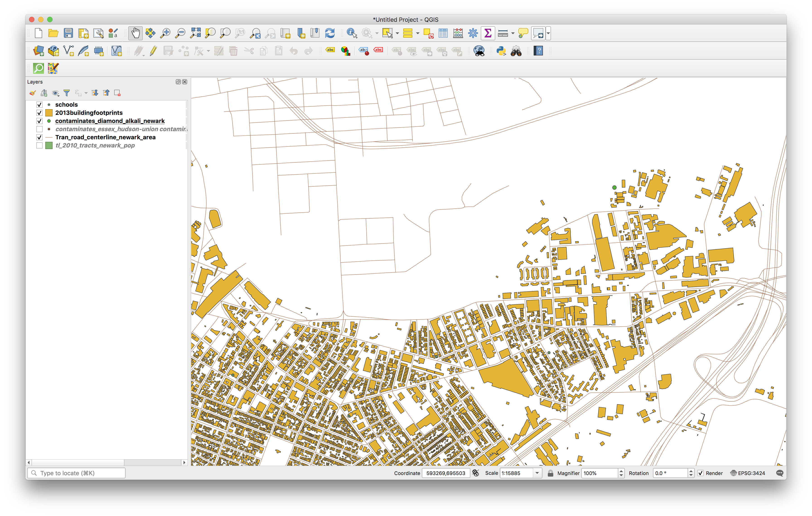Uncheck the schools layer checkbox
This screenshot has height=516, width=812.
coord(39,105)
